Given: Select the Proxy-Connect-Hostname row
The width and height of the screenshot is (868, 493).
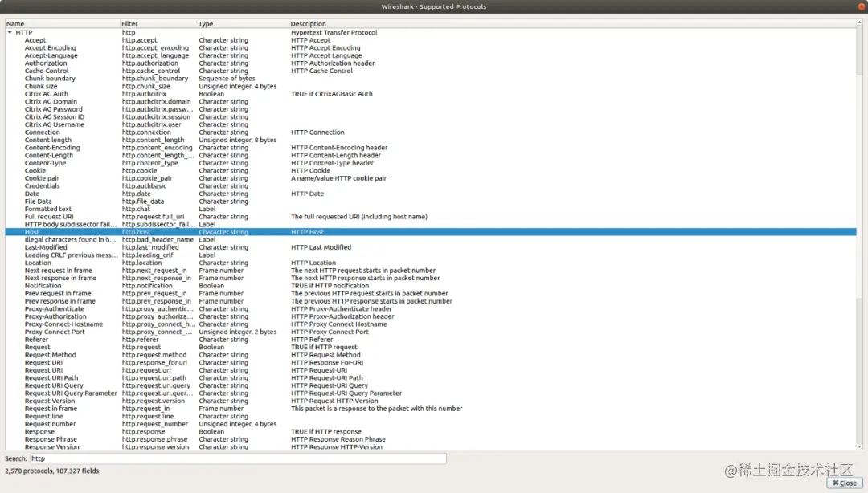Looking at the screenshot, I should tap(431, 324).
